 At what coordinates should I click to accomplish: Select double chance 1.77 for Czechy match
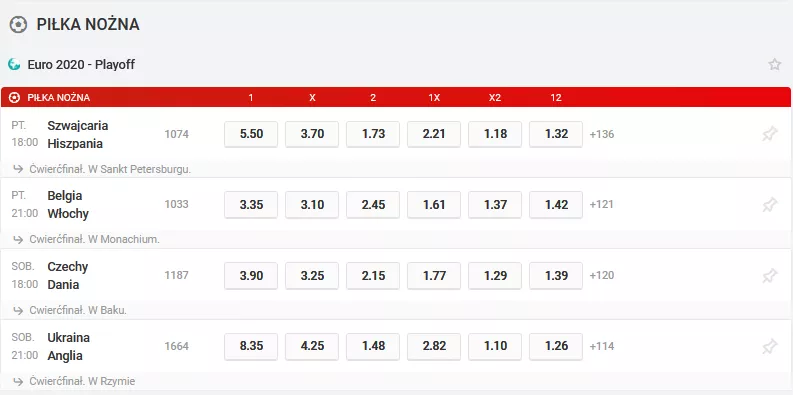pos(434,276)
